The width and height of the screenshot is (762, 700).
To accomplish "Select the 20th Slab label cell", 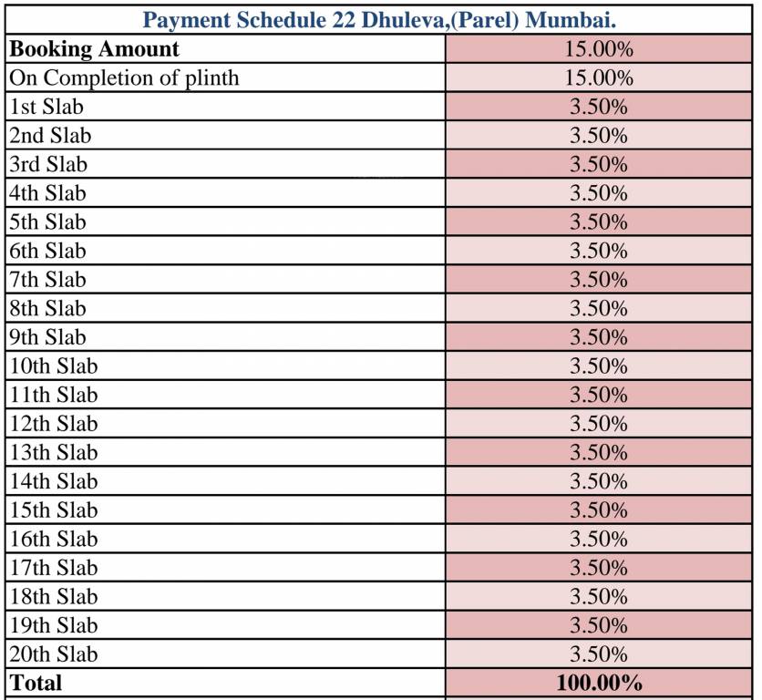I will (53, 654).
